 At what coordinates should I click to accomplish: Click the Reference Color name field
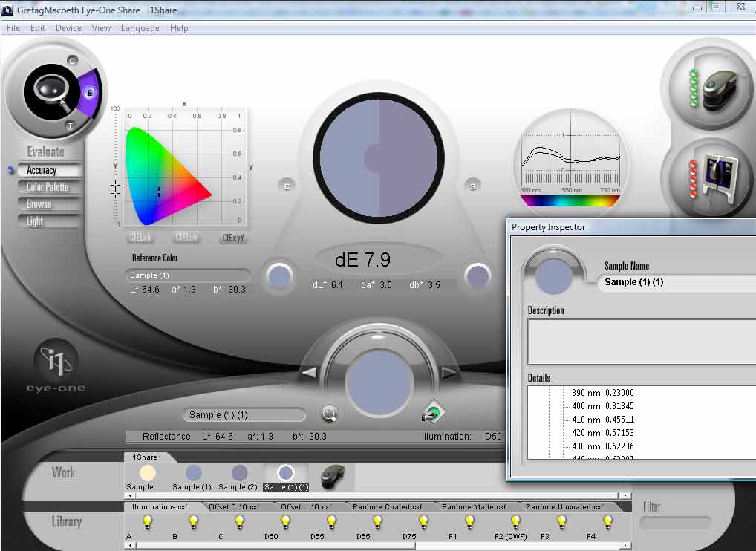coord(188,275)
